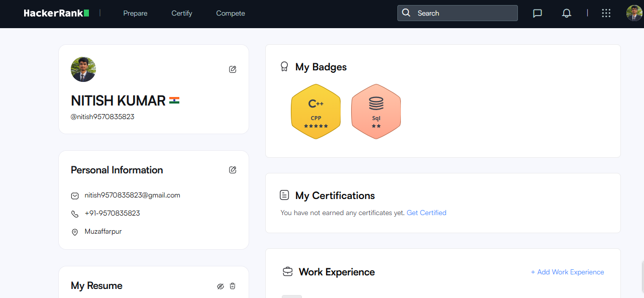The height and width of the screenshot is (298, 644).
Task: Open the Prepare menu
Action: pyautogui.click(x=135, y=14)
